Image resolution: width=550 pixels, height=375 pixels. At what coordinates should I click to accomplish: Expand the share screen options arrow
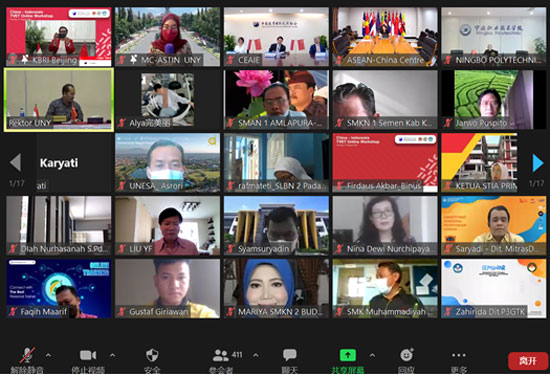372,355
